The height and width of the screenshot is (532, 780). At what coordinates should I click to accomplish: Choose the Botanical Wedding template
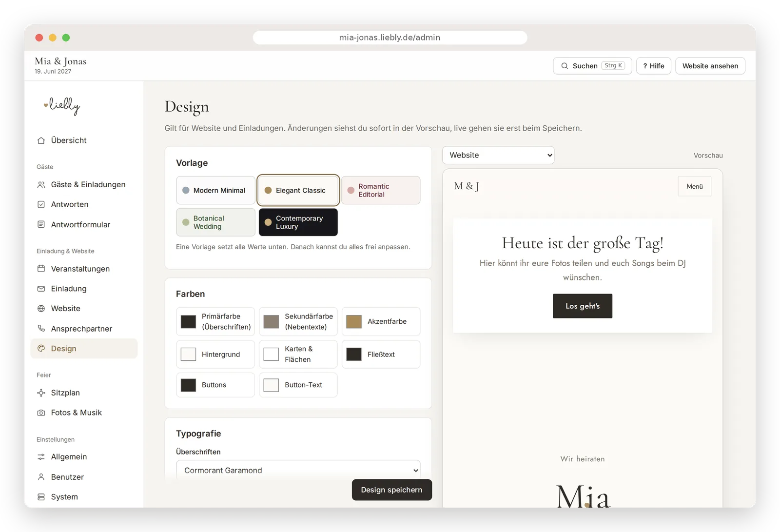point(215,222)
